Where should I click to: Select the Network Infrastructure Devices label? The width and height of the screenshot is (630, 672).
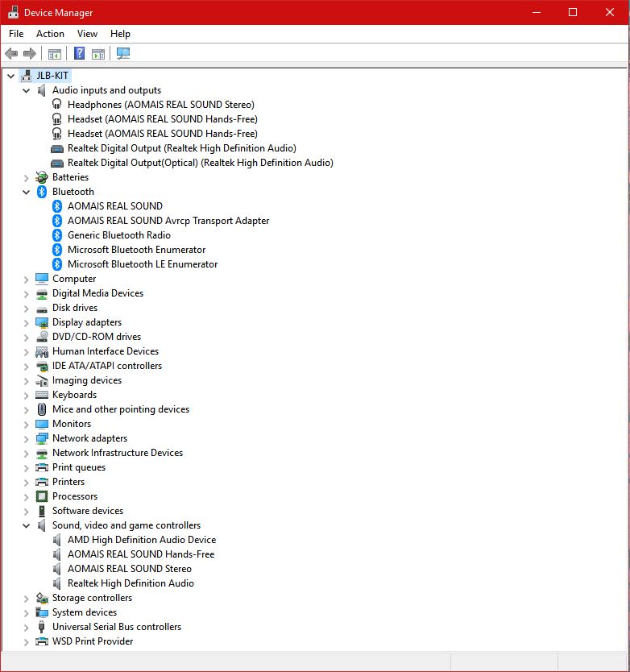click(x=118, y=453)
